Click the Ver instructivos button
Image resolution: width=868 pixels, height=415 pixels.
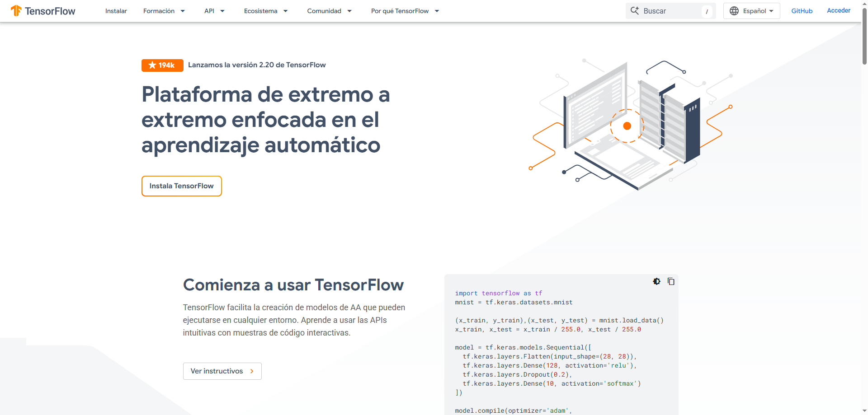pyautogui.click(x=222, y=371)
